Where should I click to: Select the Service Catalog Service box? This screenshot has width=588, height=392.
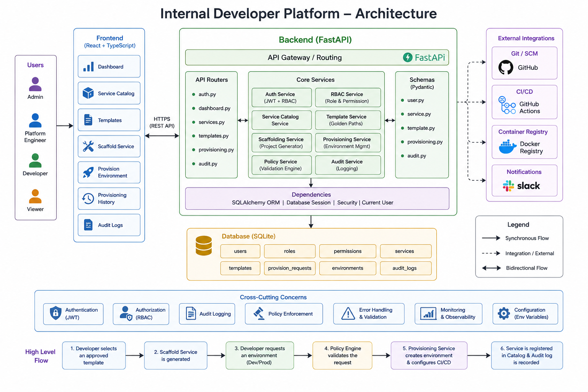click(x=282, y=120)
